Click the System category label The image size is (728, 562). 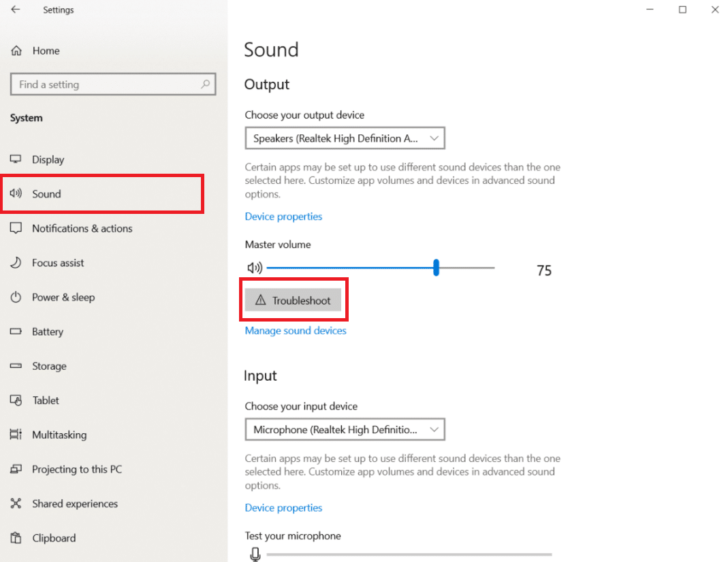(26, 118)
